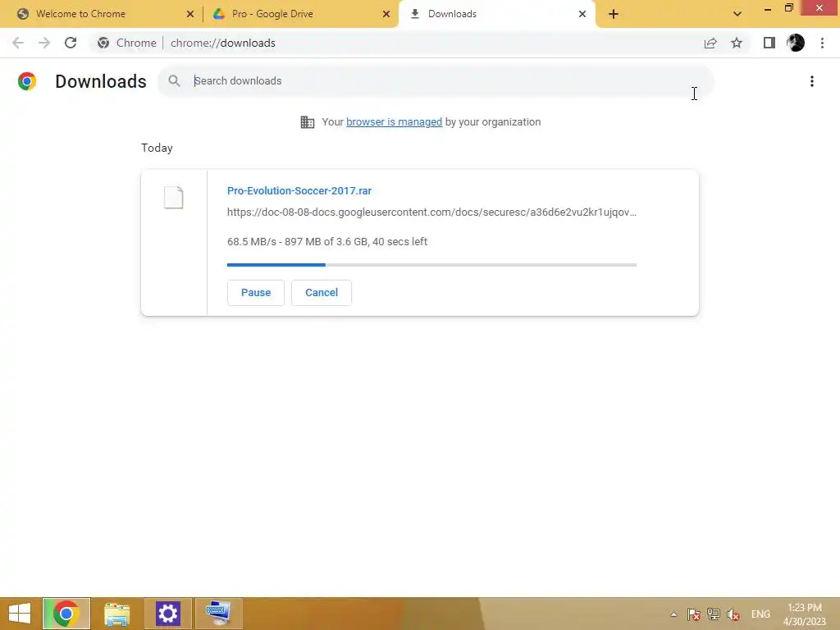
Task: Open the Pro-Evolution-Soccer-2017.rar file link
Action: click(299, 190)
